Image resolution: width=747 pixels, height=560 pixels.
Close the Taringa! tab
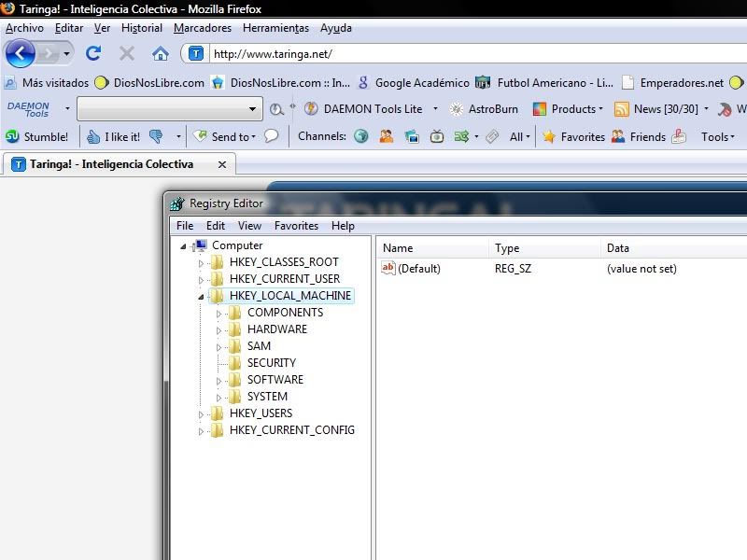pos(222,164)
